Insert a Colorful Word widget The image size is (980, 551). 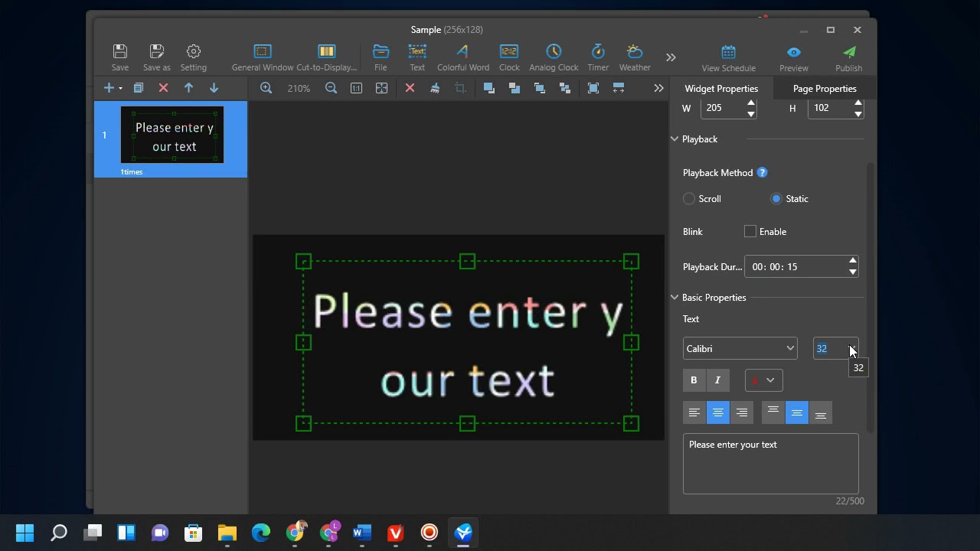pyautogui.click(x=463, y=57)
